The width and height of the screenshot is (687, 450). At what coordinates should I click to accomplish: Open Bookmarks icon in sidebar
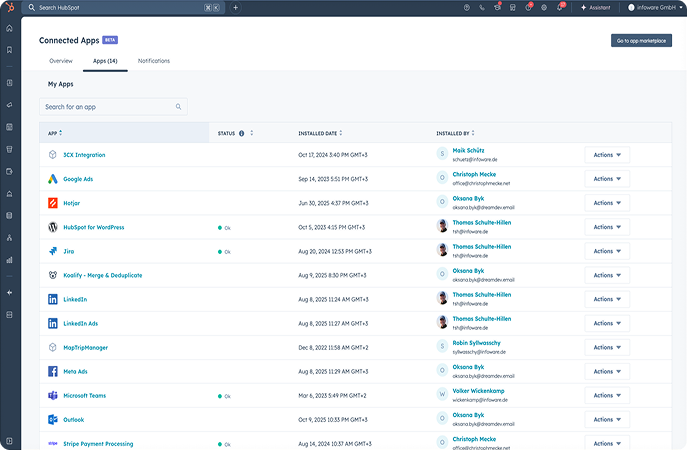point(10,50)
